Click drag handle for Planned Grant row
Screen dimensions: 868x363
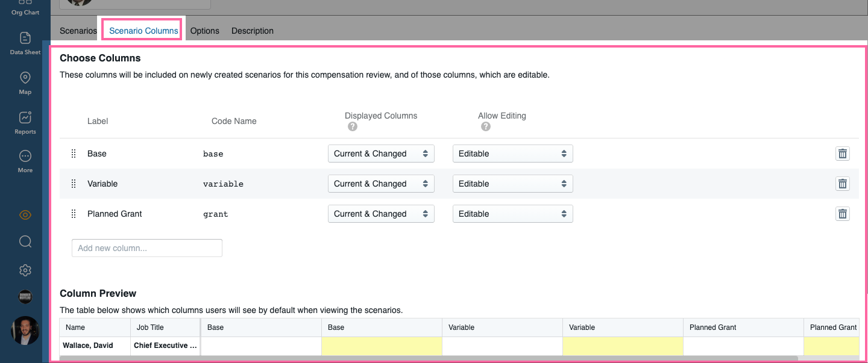74,214
